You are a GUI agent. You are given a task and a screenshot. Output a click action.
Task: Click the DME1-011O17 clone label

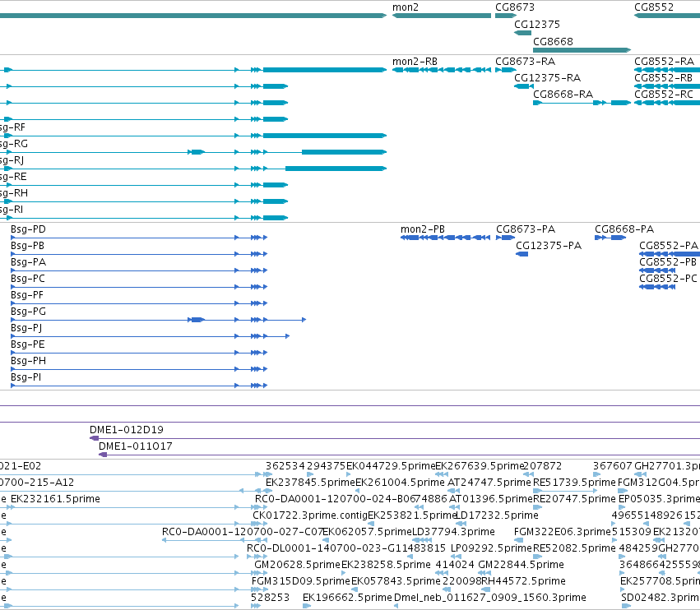pyautogui.click(x=135, y=446)
